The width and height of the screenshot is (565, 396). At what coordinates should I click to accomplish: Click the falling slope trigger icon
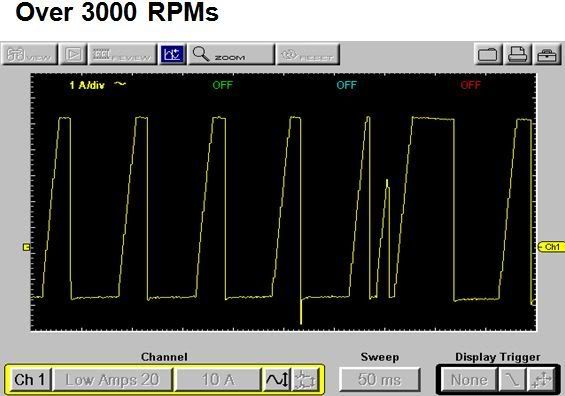coord(512,379)
